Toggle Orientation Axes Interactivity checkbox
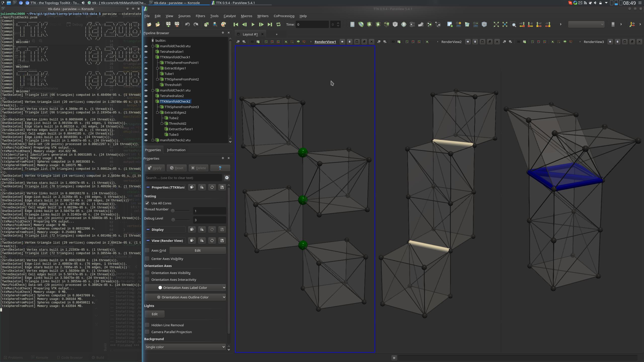Image resolution: width=644 pixels, height=362 pixels. tap(147, 279)
